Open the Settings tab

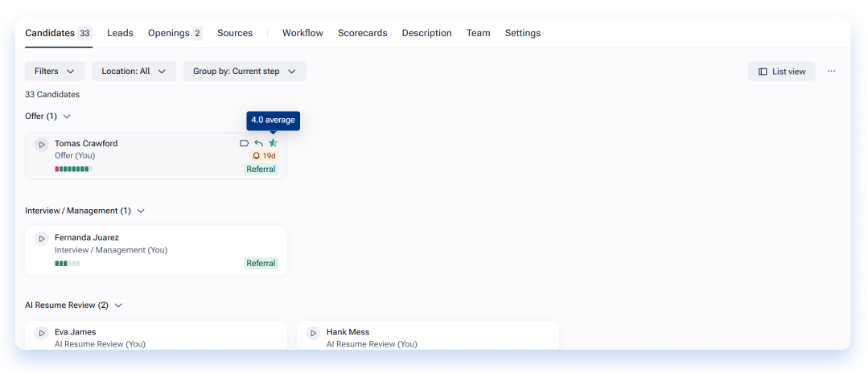click(523, 33)
